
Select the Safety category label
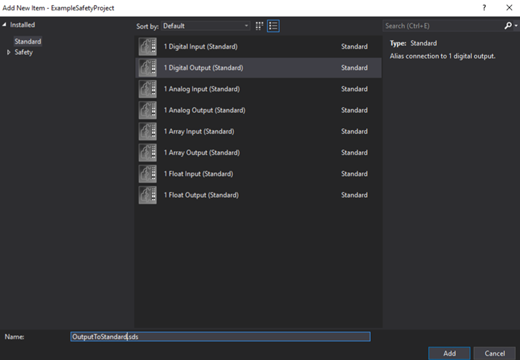[x=24, y=52]
